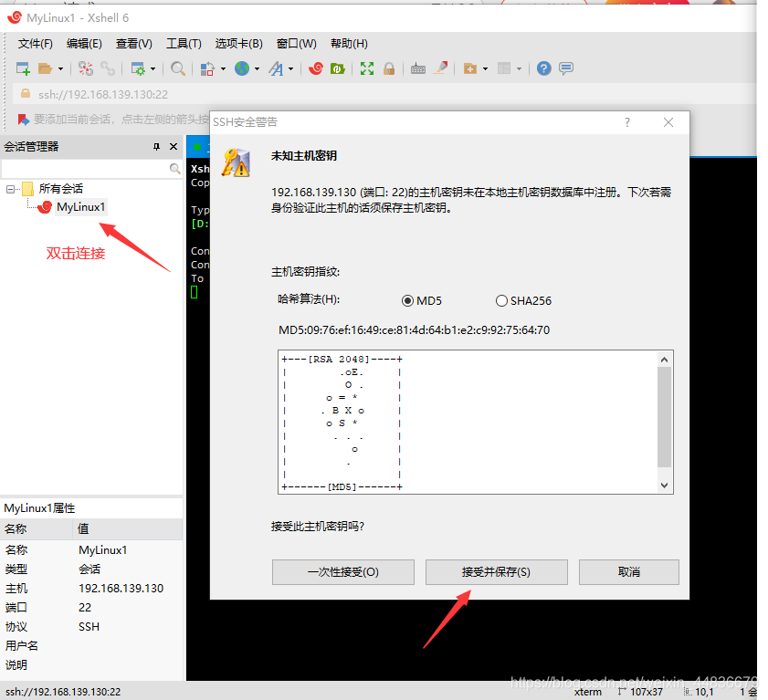Open dropdown arrow next to new folder icon

point(486,69)
